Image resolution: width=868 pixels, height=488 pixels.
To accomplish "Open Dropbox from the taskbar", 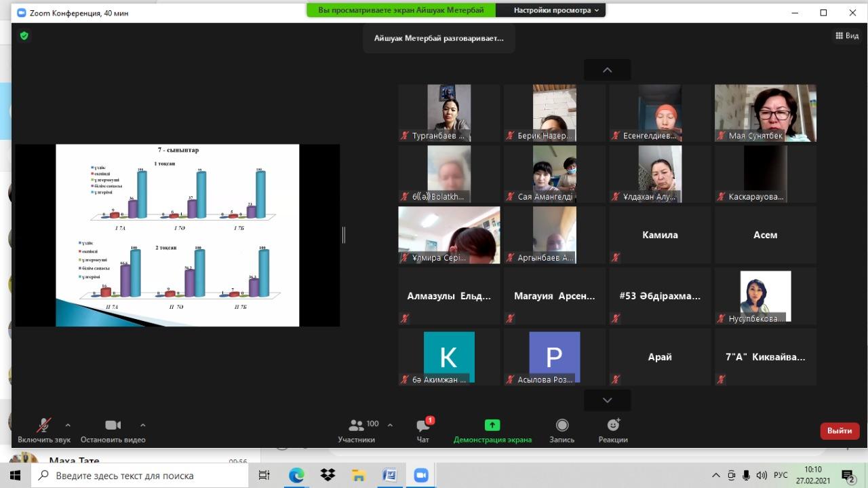I will pyautogui.click(x=328, y=475).
